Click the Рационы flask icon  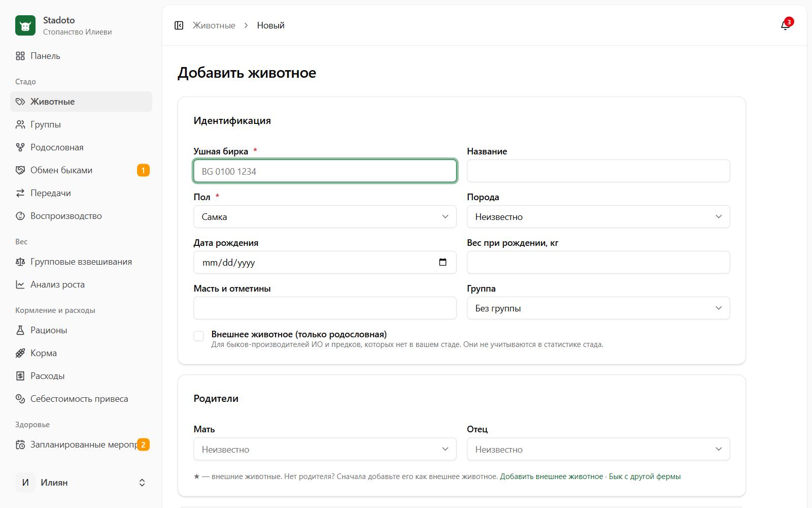tap(20, 330)
